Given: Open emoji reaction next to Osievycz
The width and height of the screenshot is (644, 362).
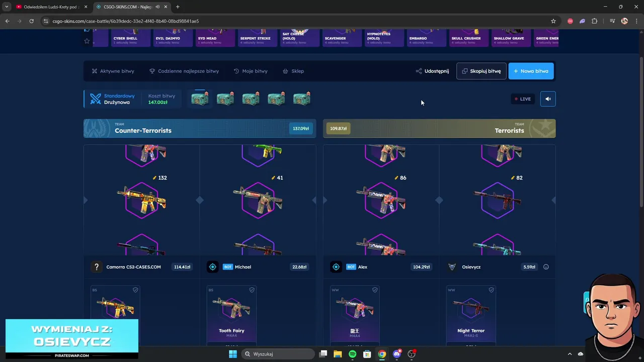Looking at the screenshot, I should pyautogui.click(x=546, y=267).
